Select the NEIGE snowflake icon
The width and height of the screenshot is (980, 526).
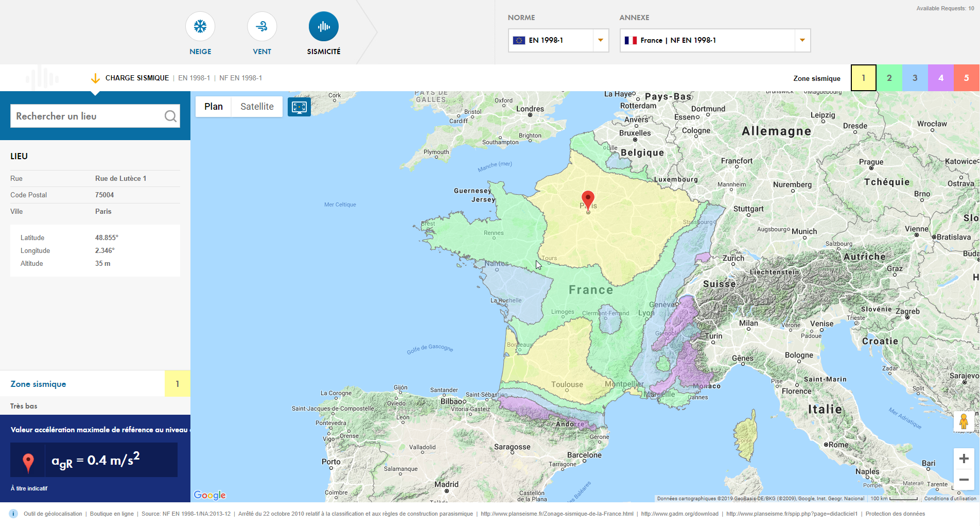200,26
